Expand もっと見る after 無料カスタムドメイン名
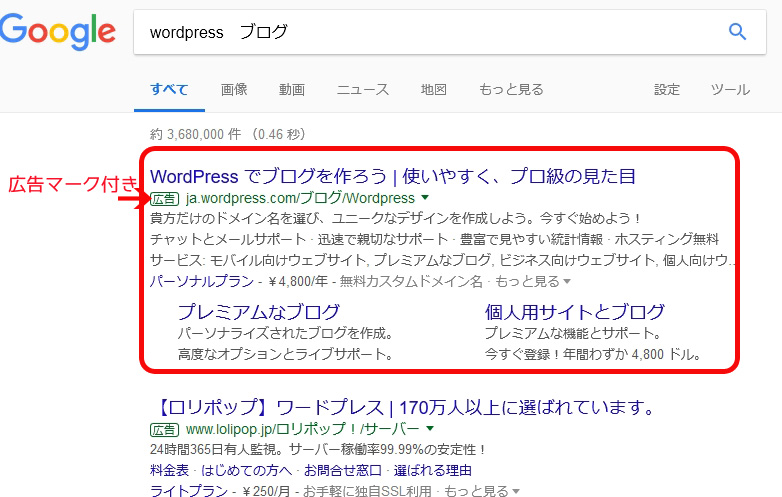The width and height of the screenshot is (782, 497). pos(533,281)
